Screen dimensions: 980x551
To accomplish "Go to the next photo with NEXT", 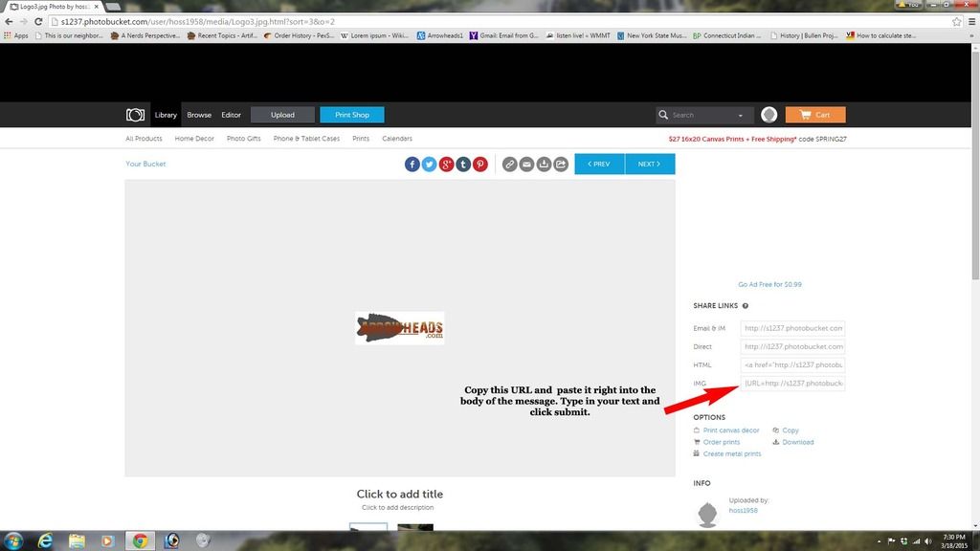I will [650, 165].
